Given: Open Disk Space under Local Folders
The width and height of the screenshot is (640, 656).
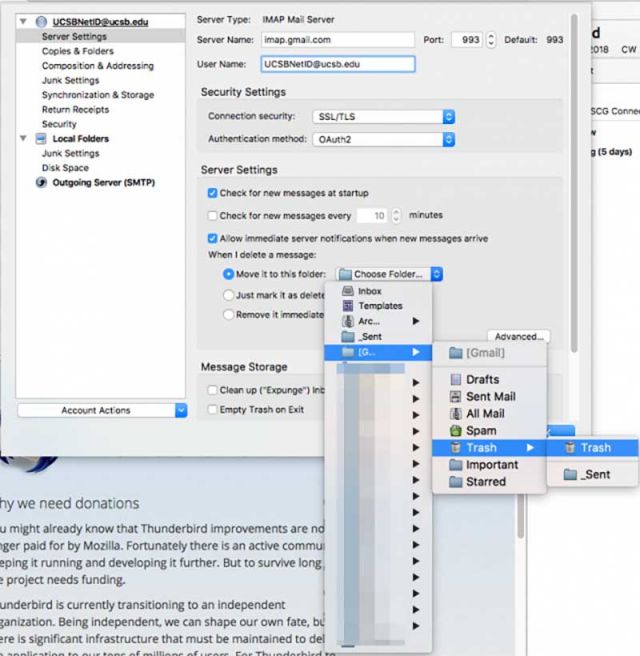Looking at the screenshot, I should click(x=65, y=168).
